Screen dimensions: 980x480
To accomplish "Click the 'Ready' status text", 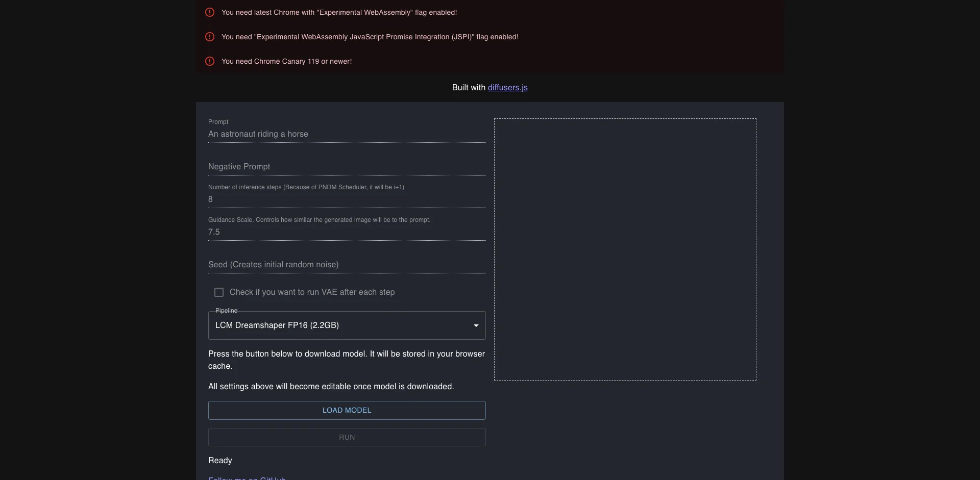I will pos(220,461).
